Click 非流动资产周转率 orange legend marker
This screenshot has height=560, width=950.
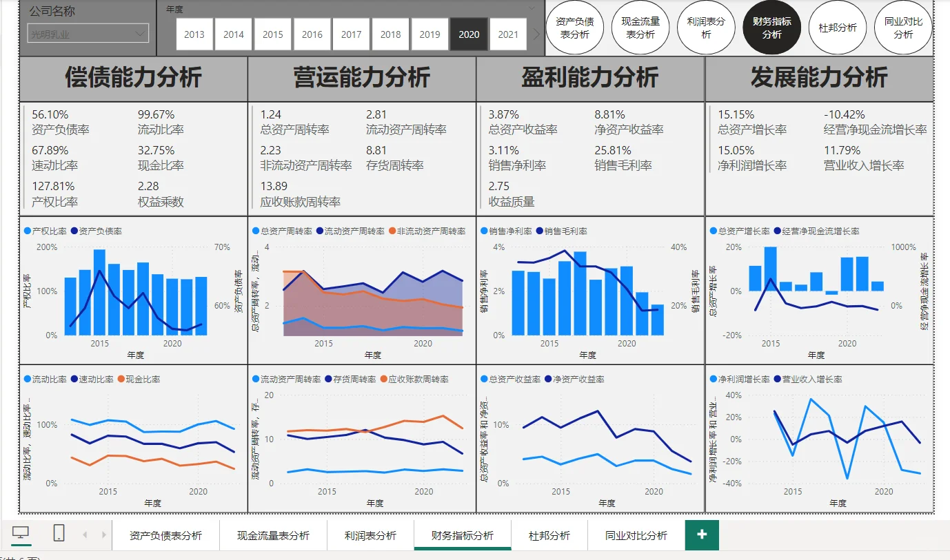(392, 231)
